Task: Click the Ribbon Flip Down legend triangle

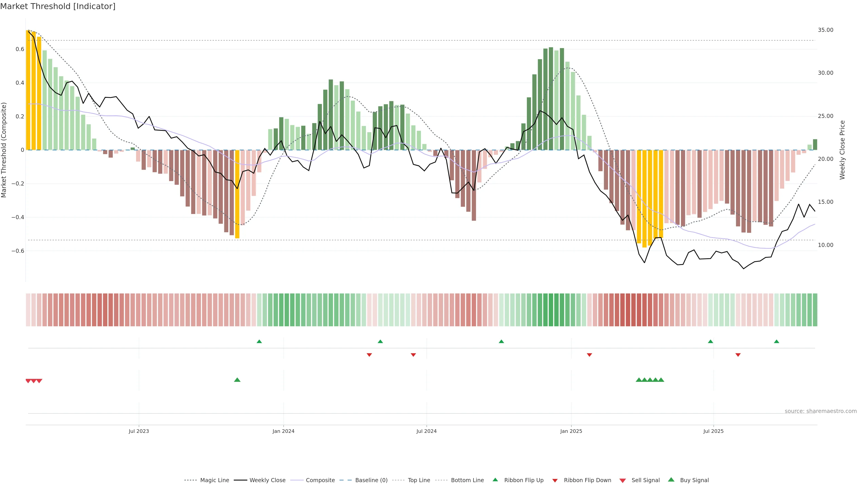Action: pyautogui.click(x=555, y=481)
